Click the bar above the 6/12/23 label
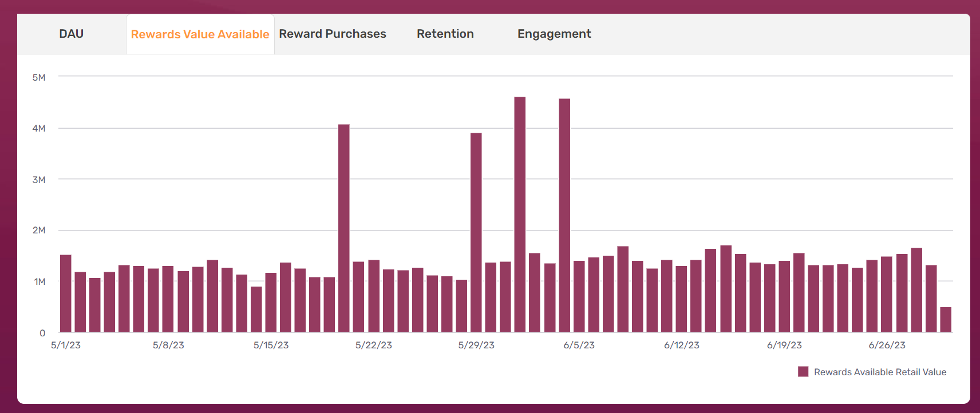Viewport: 980px width, 413px height. click(681, 299)
